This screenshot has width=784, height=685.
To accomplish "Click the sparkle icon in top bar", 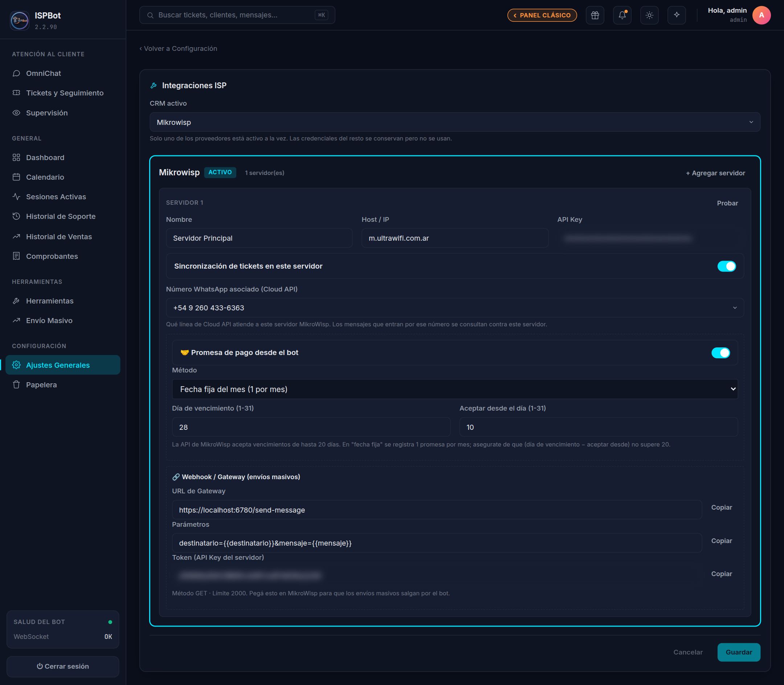I will pos(676,15).
